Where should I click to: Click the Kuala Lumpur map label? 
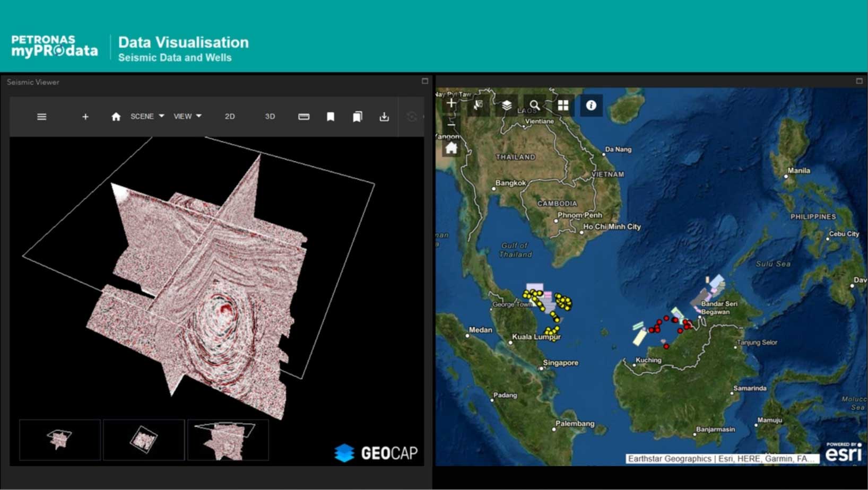[x=536, y=337]
